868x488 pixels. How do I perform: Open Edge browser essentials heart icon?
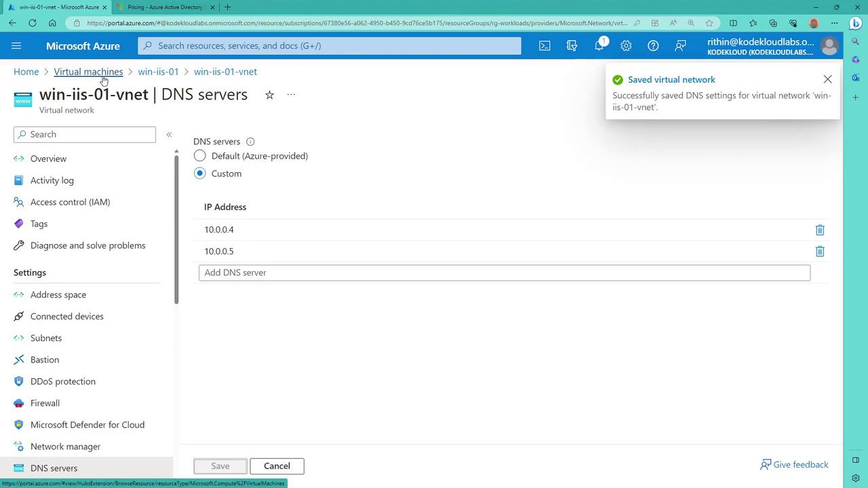[793, 23]
